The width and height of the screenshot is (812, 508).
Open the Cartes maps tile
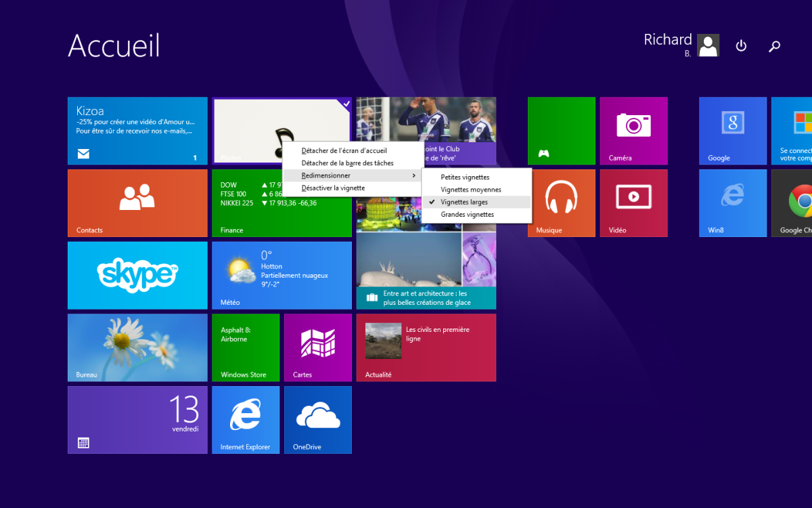coord(318,347)
